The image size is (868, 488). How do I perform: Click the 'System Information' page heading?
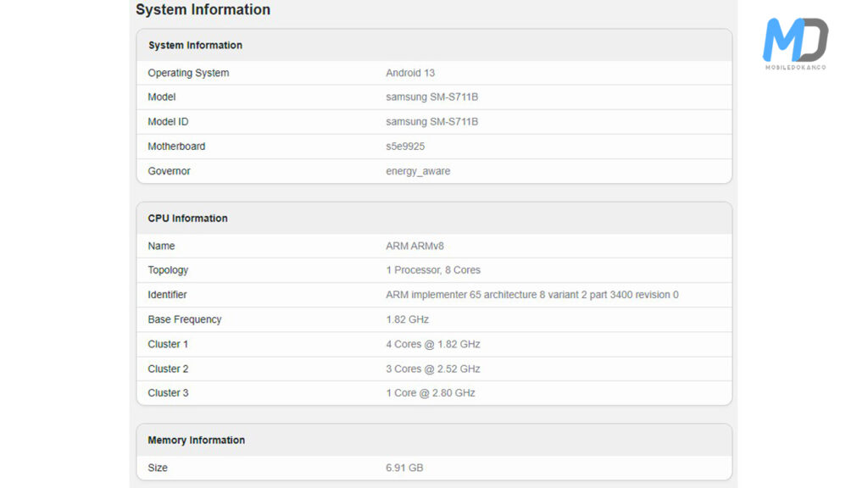coord(203,9)
